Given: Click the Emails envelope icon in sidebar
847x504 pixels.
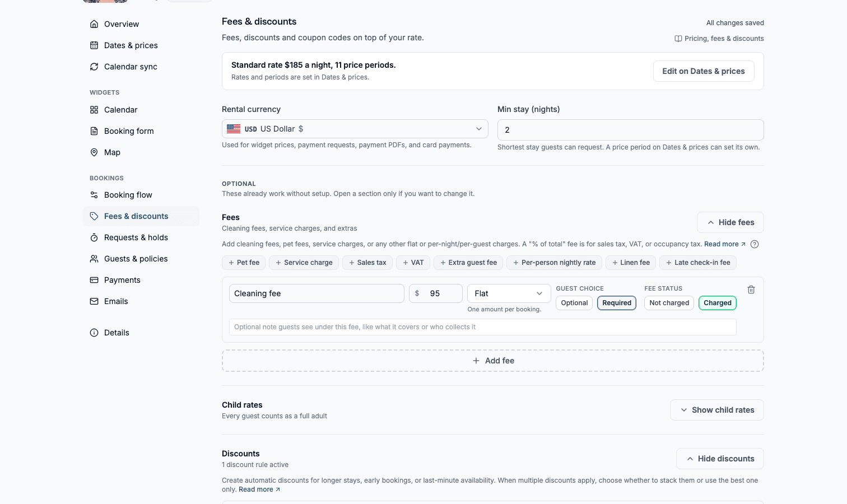Looking at the screenshot, I should [94, 301].
